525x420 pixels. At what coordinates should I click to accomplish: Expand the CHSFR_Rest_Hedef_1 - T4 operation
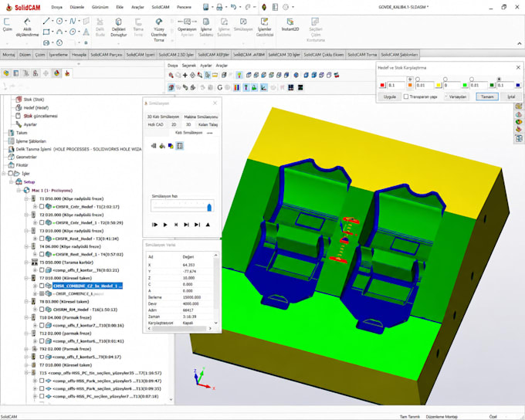click(35, 254)
